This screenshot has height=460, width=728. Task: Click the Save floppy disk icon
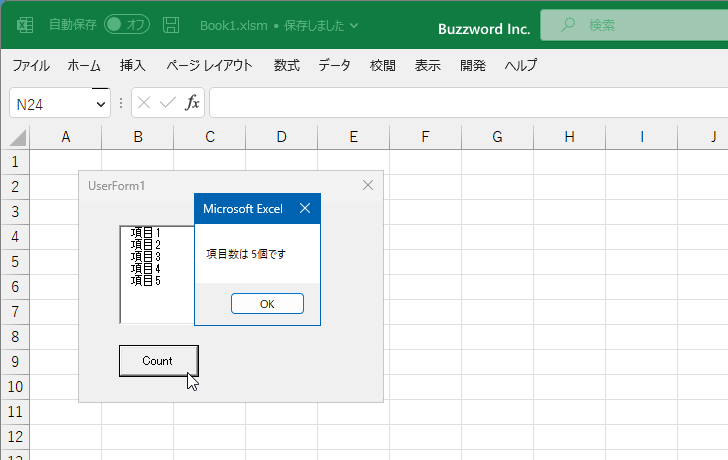171,25
